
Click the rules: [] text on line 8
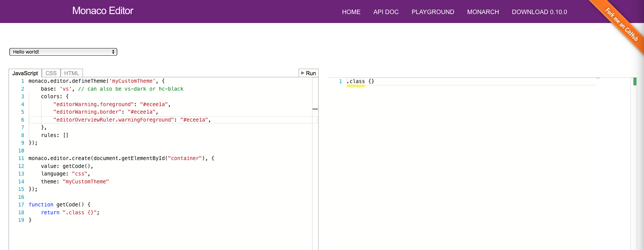55,135
